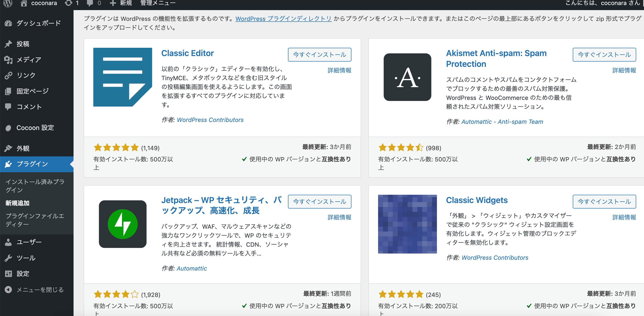The width and height of the screenshot is (644, 316).
Task: Click the Classic Editor plugin icon
Action: [123, 77]
